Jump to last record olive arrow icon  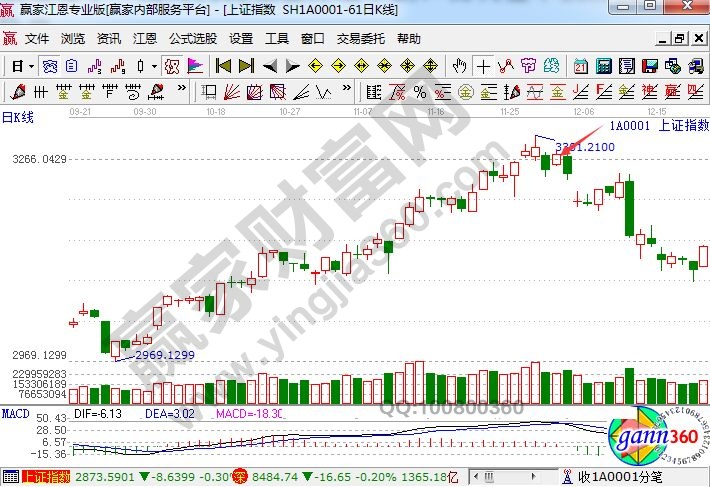click(246, 66)
